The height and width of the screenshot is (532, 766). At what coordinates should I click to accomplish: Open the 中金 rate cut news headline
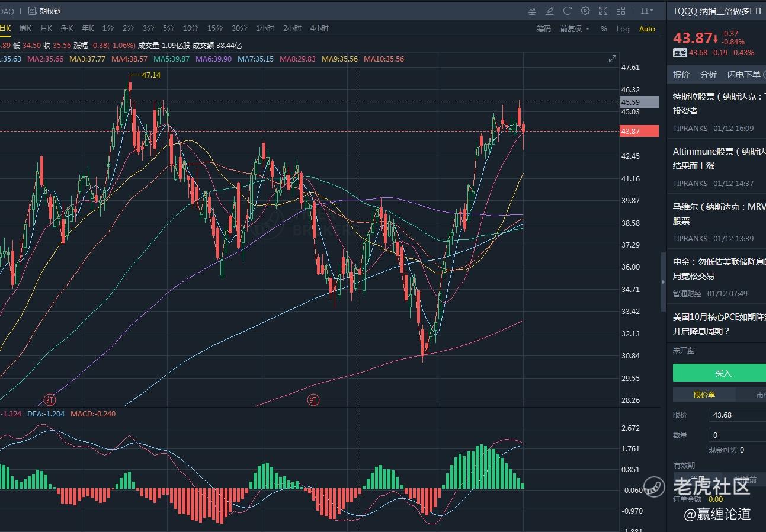coord(719,268)
